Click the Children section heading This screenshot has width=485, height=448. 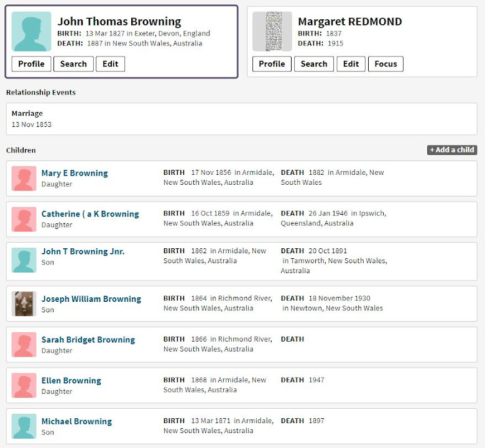click(21, 150)
